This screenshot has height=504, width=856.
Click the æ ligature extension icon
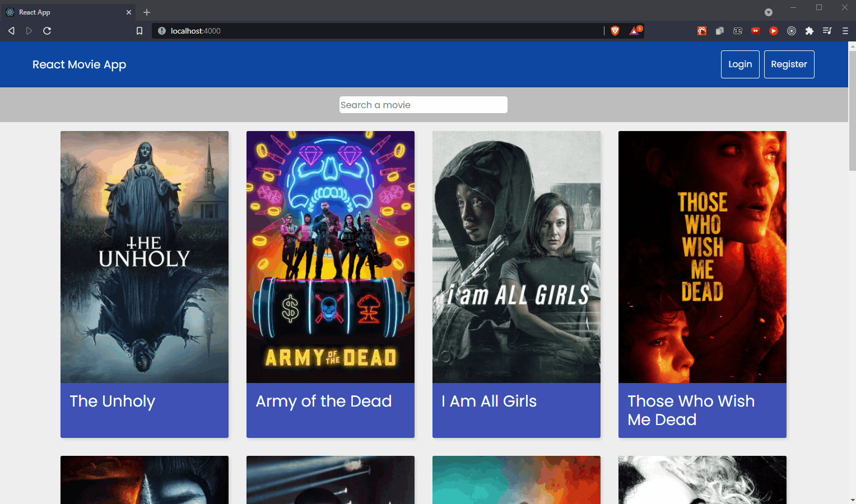(738, 31)
